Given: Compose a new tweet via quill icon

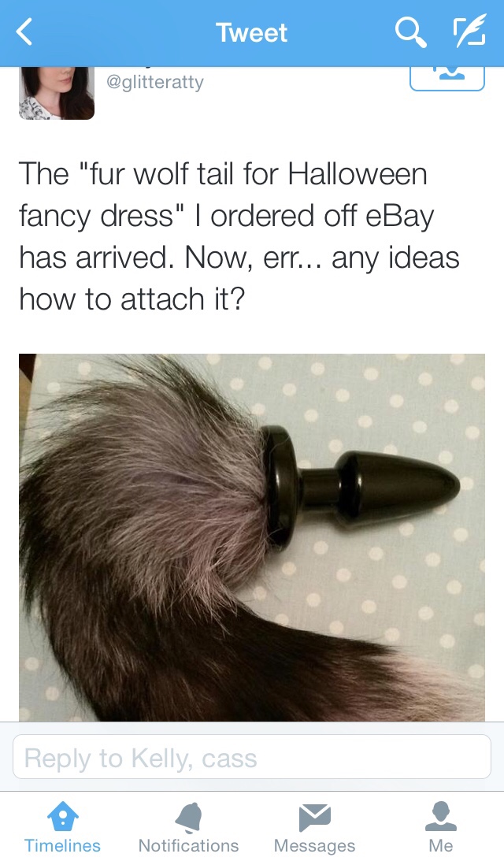Looking at the screenshot, I should pyautogui.click(x=469, y=31).
